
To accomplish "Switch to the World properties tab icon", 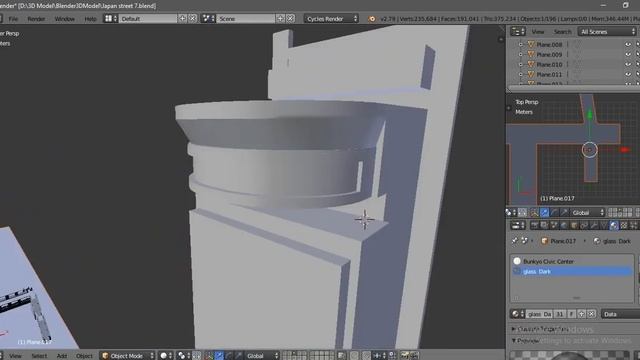I will click(564, 225).
